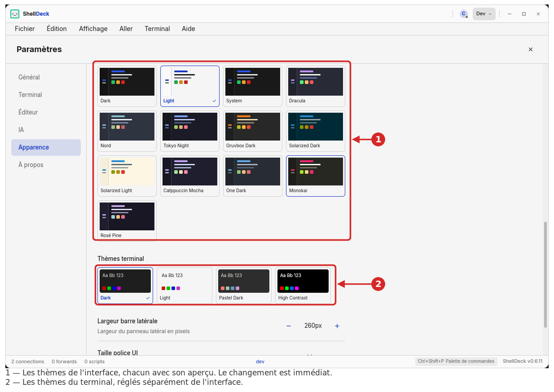Open the command palette from status bar
This screenshot has width=554, height=392.
click(456, 361)
